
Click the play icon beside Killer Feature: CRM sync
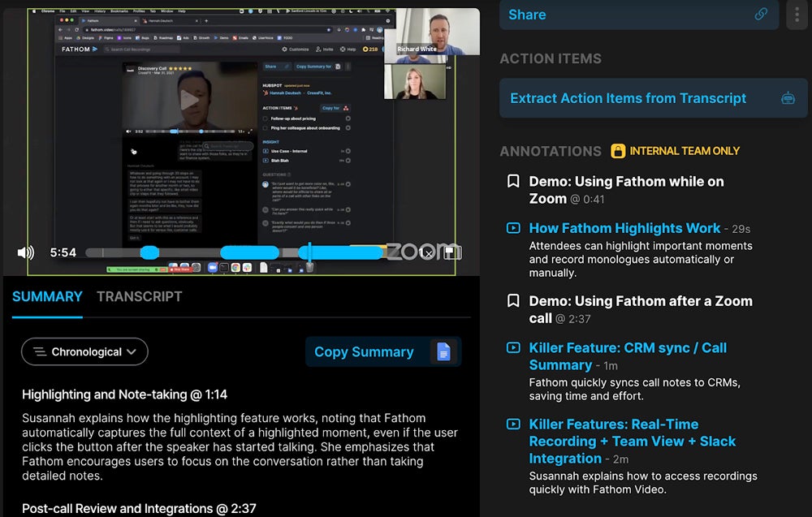click(513, 347)
